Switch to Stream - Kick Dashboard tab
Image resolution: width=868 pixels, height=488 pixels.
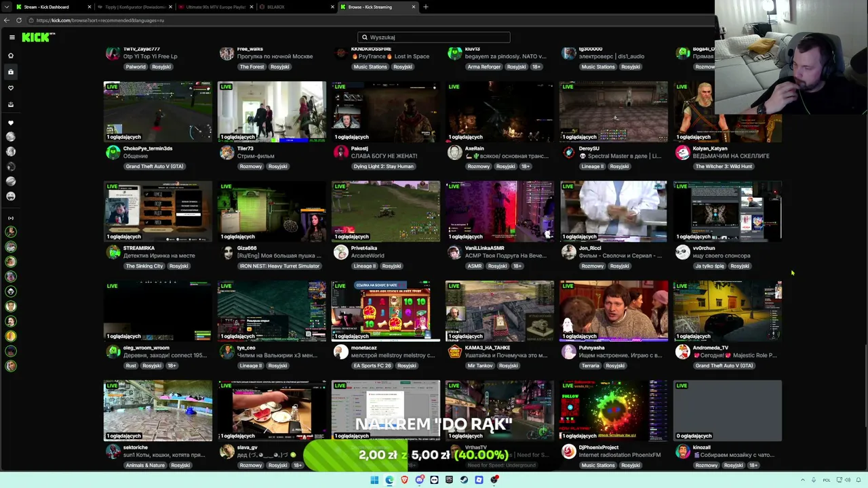(52, 7)
